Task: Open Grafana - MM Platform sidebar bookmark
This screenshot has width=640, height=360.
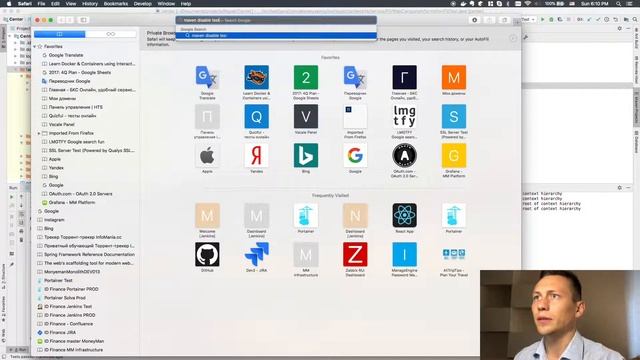Action: coord(72,202)
